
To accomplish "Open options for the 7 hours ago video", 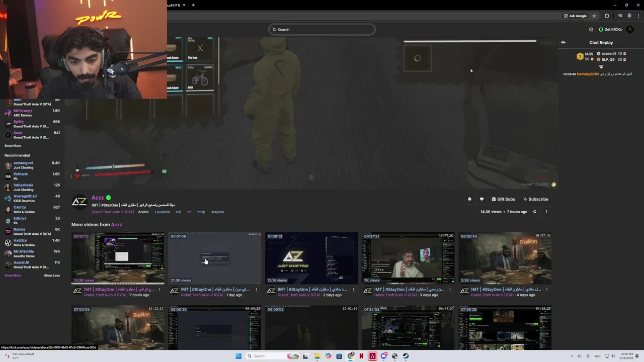I will tap(160, 289).
